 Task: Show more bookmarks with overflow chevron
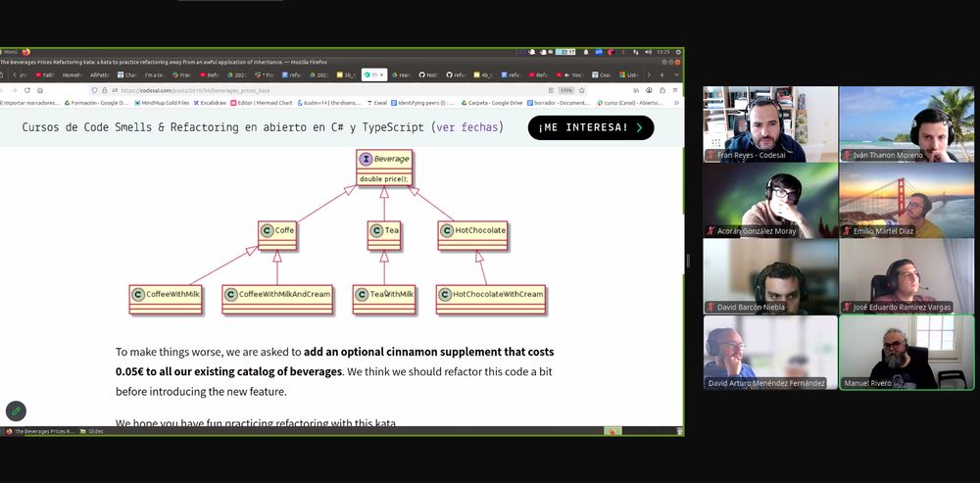coord(676,103)
